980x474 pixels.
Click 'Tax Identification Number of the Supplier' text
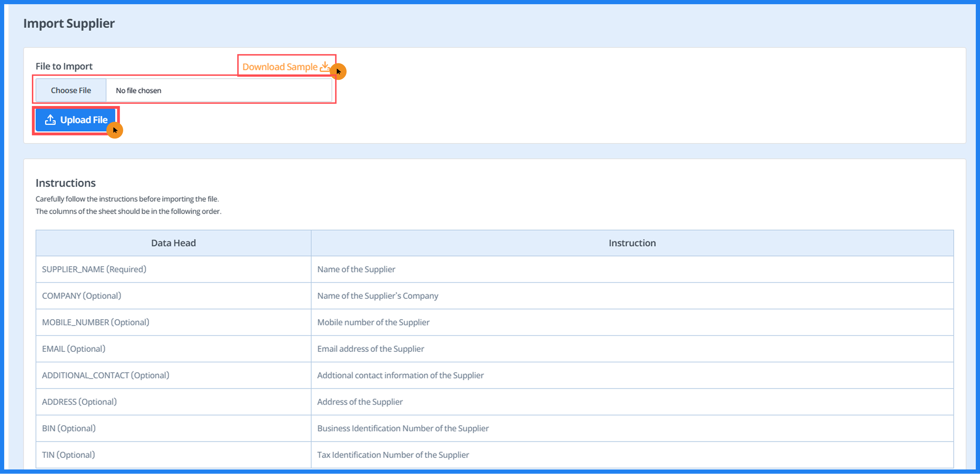393,455
